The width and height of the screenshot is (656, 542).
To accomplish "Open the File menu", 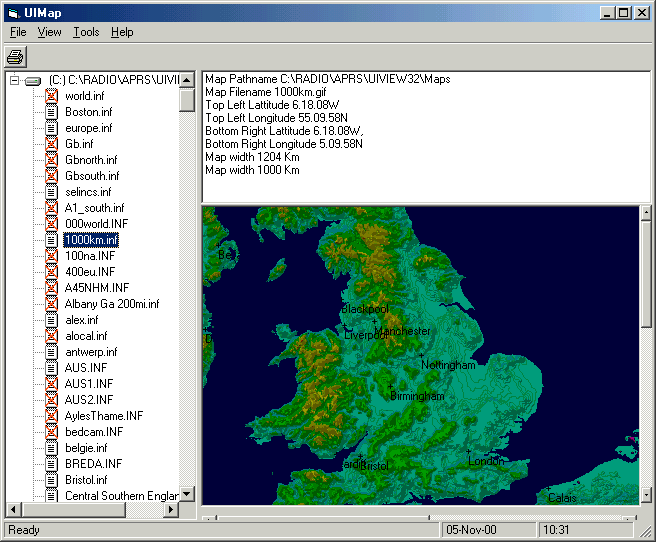I will pyautogui.click(x=18, y=32).
